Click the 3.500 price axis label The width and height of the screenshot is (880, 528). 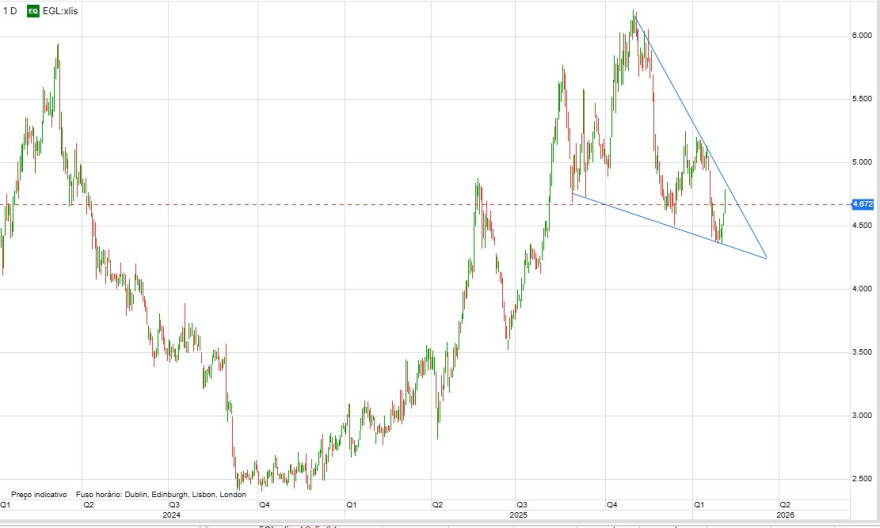861,352
